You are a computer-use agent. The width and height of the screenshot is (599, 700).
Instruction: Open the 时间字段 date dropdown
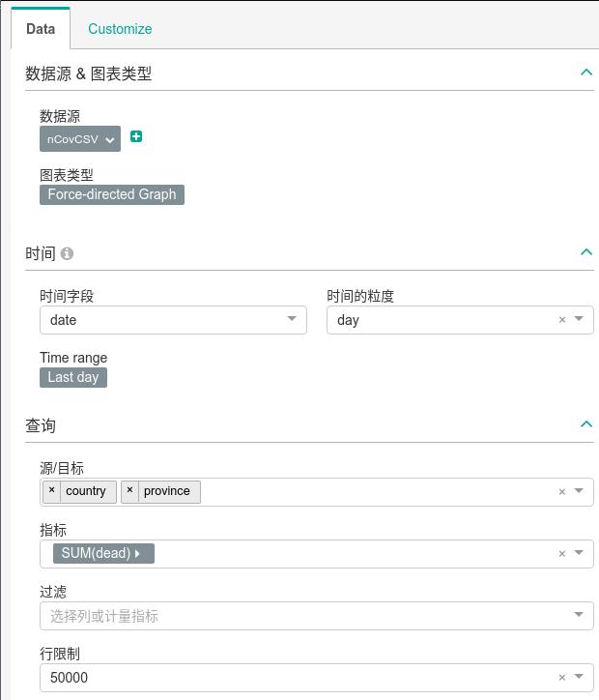pos(292,319)
